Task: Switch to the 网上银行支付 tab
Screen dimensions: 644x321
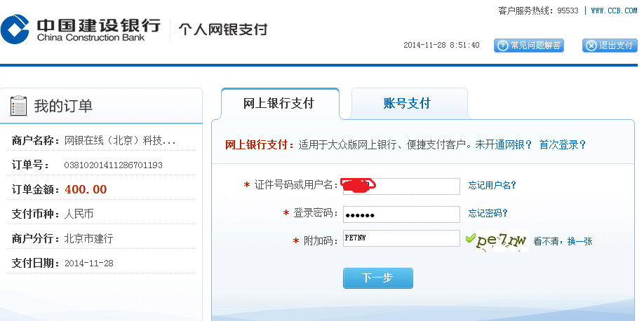Action: click(279, 104)
